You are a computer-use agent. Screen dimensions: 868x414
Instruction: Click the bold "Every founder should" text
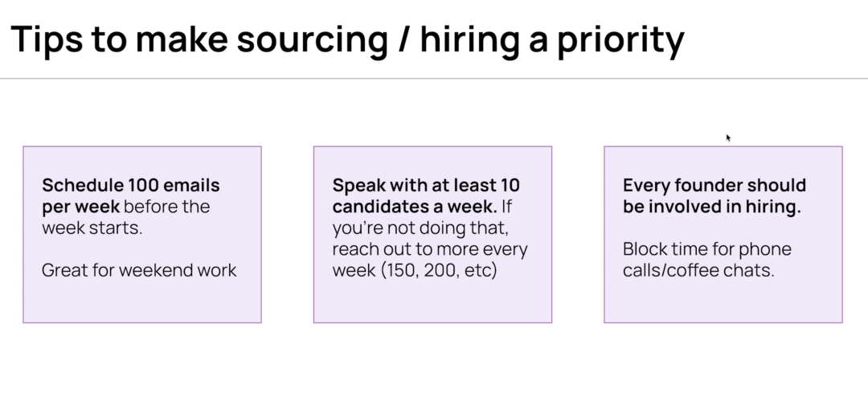[714, 186]
